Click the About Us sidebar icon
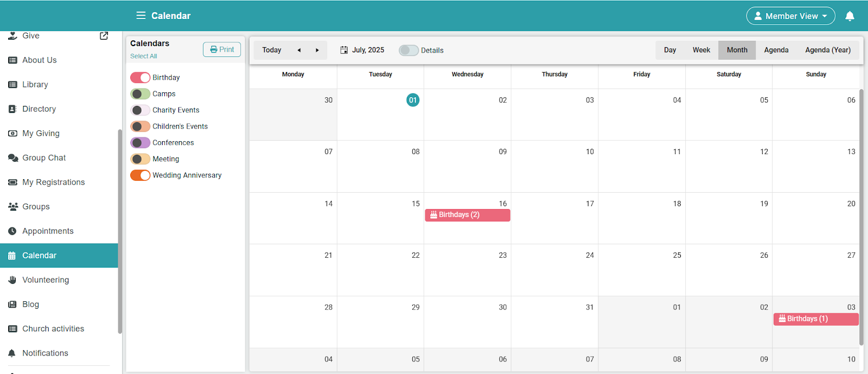 pyautogui.click(x=12, y=60)
